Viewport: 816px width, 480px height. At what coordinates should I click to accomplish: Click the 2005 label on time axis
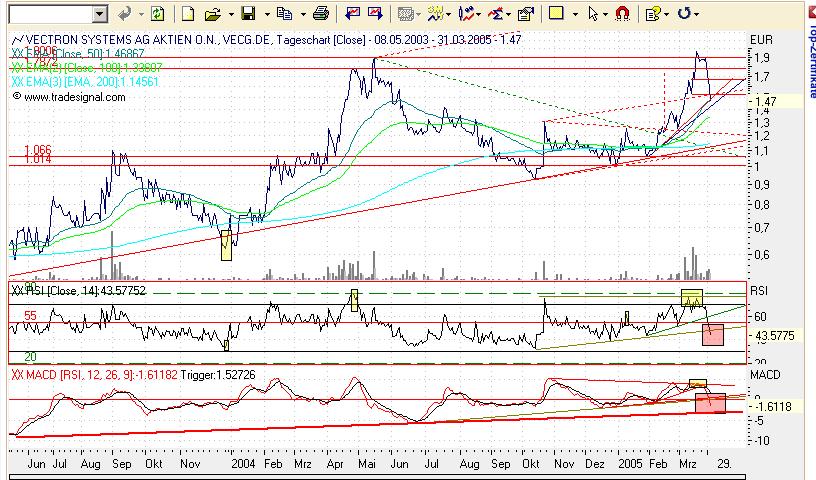[630, 463]
